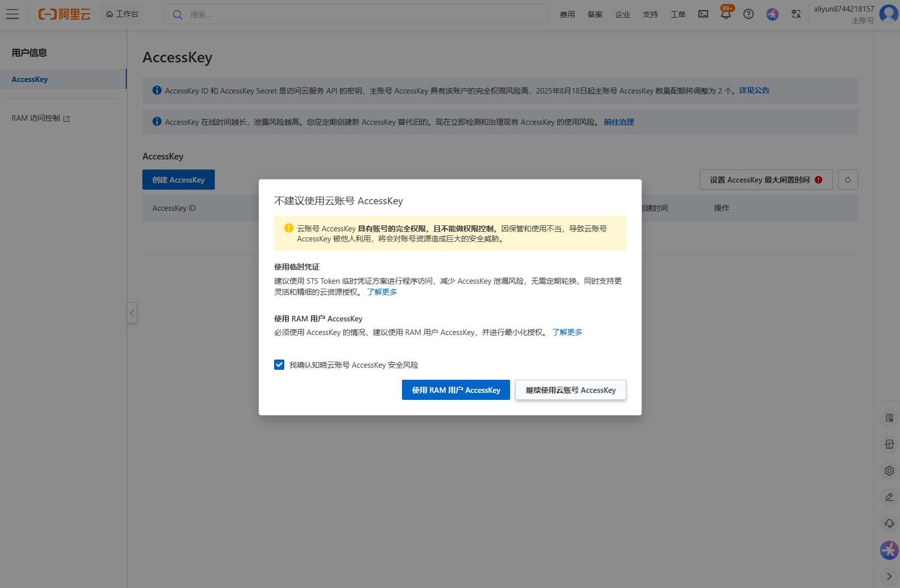900x588 pixels.
Task: Open the 详见公告 announcement link
Action: tap(754, 91)
